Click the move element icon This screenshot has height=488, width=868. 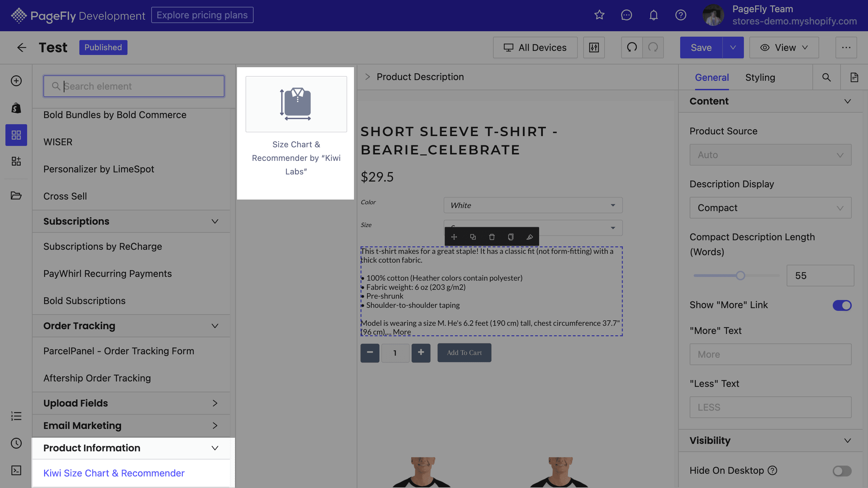[x=454, y=238]
